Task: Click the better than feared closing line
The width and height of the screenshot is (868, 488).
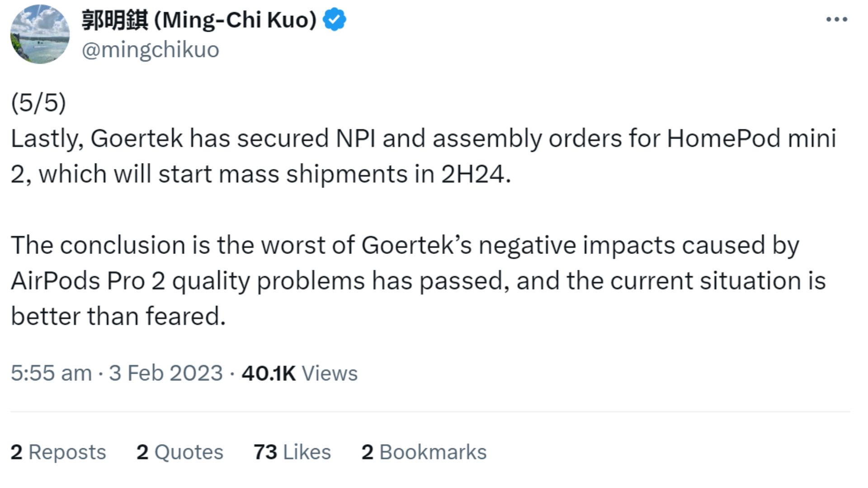Action: point(118,316)
